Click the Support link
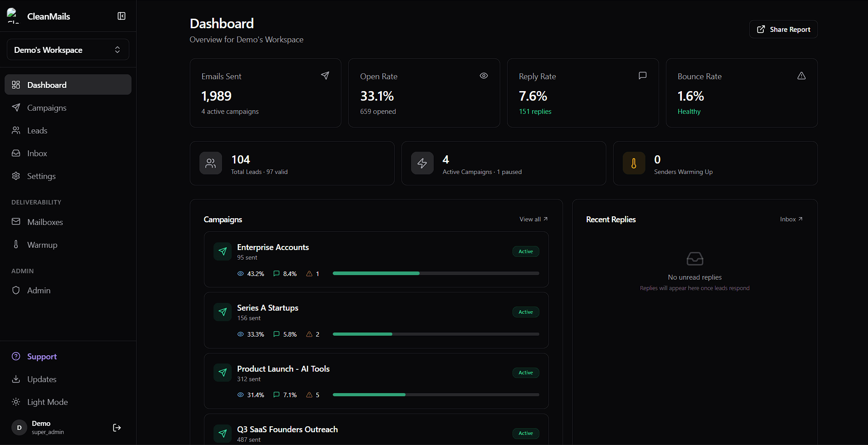This screenshot has height=445, width=868. tap(68, 356)
